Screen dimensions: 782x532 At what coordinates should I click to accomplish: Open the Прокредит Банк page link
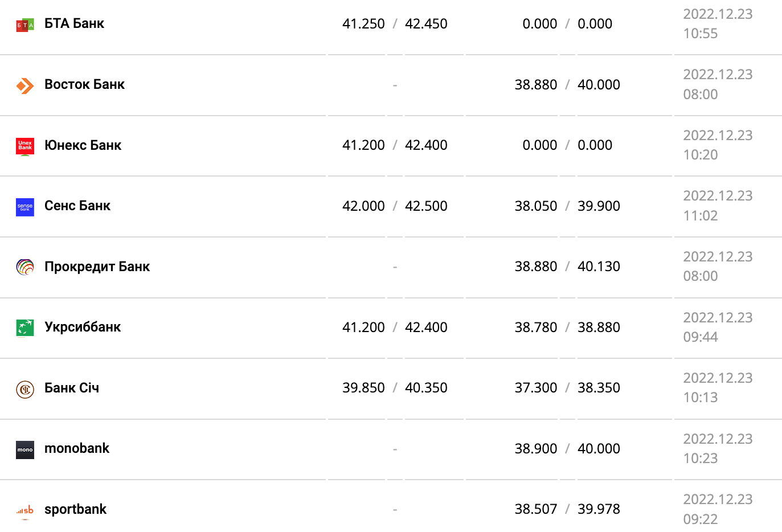click(x=97, y=267)
